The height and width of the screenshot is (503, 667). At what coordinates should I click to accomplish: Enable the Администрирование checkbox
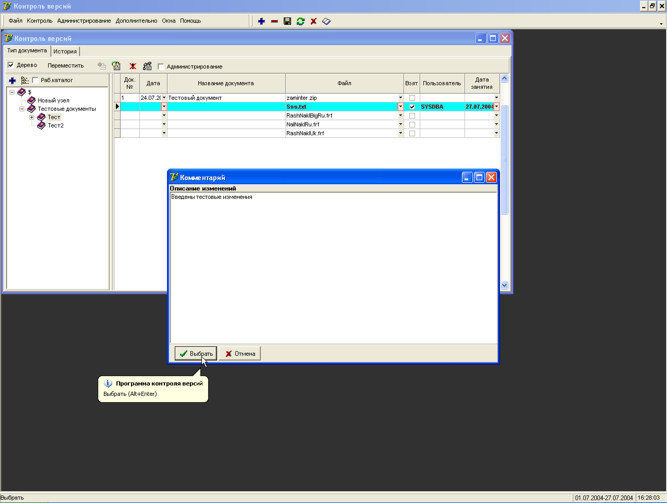click(162, 67)
